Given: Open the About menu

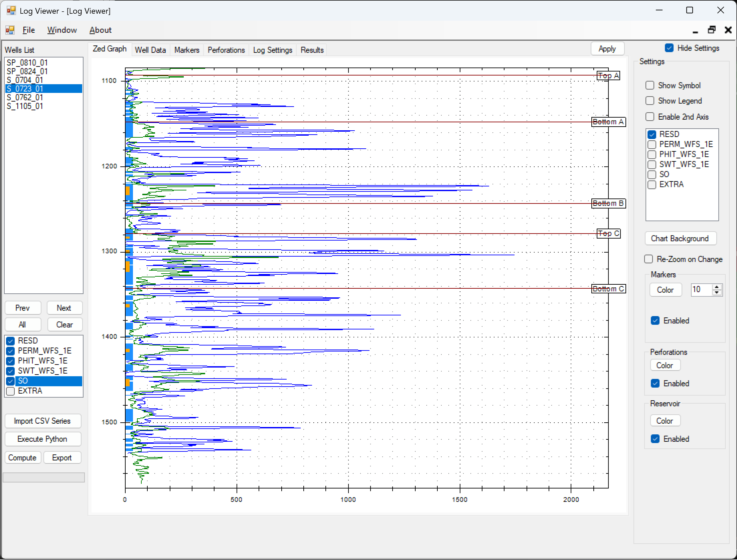Looking at the screenshot, I should click(x=100, y=30).
